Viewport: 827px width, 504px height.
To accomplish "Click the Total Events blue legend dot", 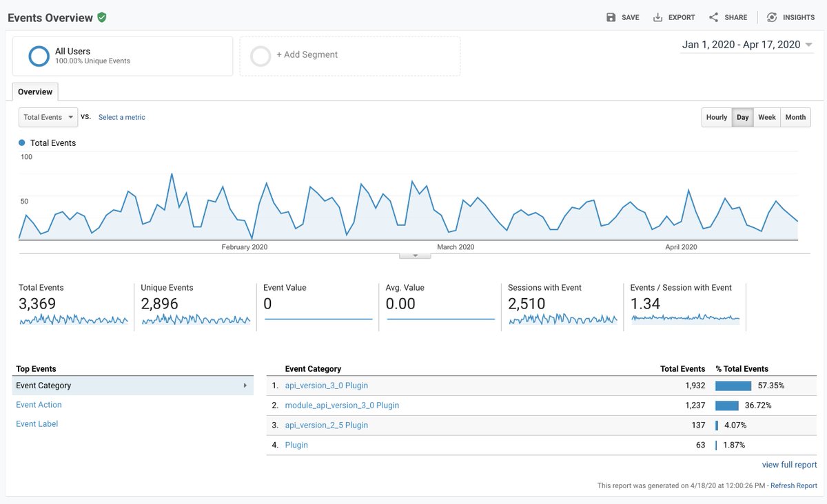I will coord(22,143).
